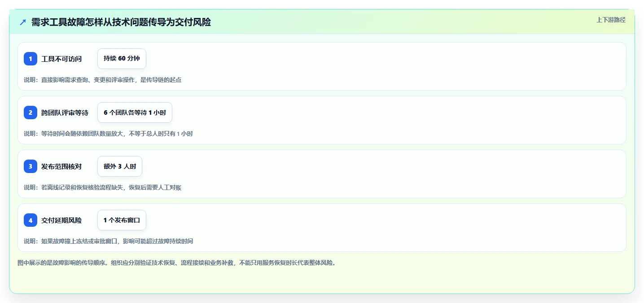The image size is (644, 303).
Task: Click the 跨团队评审等待 step title
Action: (65, 113)
